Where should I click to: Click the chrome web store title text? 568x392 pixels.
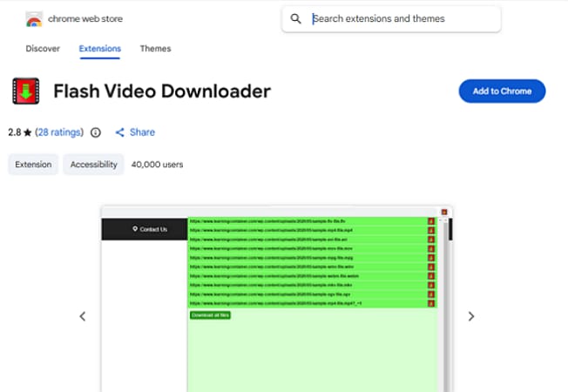point(85,19)
